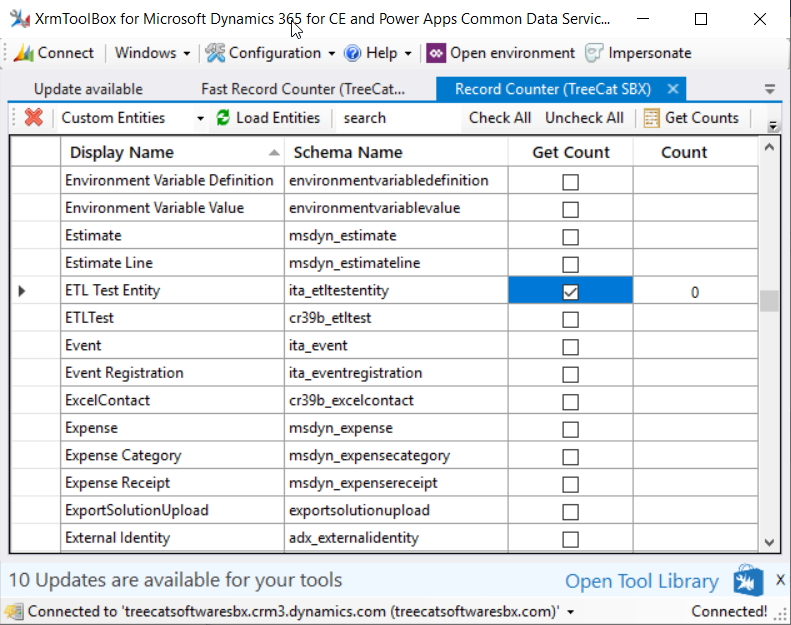Select the Record Counter (TreeCat SBX) tab
791x625 pixels.
pos(553,89)
